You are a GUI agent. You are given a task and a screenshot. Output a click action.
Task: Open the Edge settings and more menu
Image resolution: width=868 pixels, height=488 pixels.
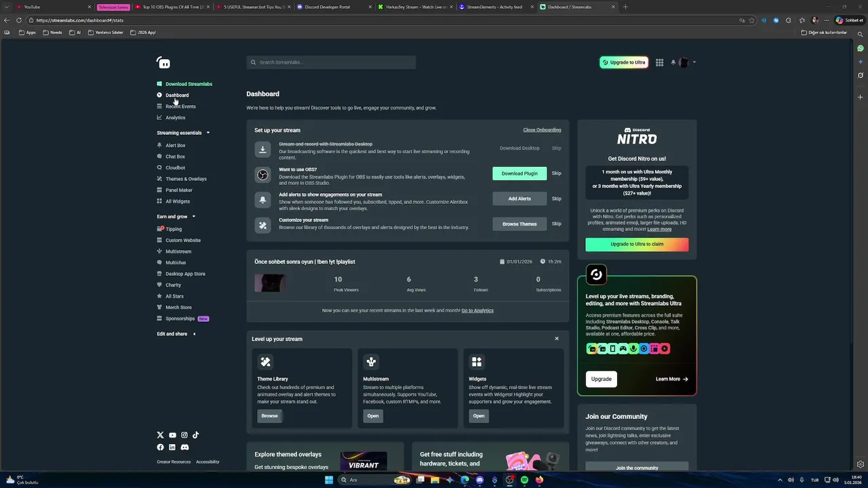click(827, 20)
